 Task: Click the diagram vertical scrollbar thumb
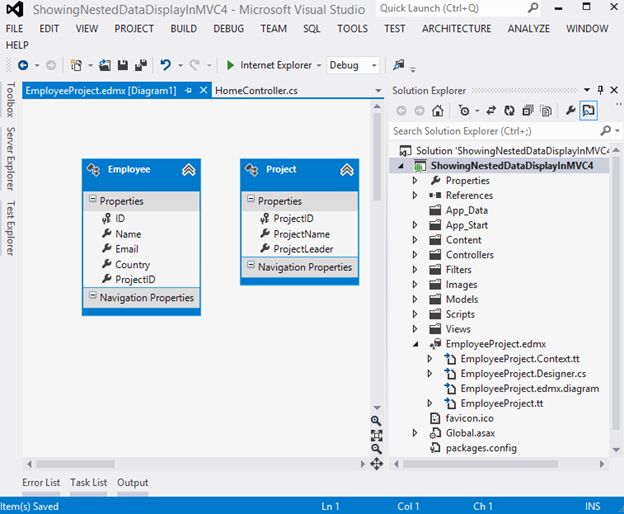click(377, 157)
